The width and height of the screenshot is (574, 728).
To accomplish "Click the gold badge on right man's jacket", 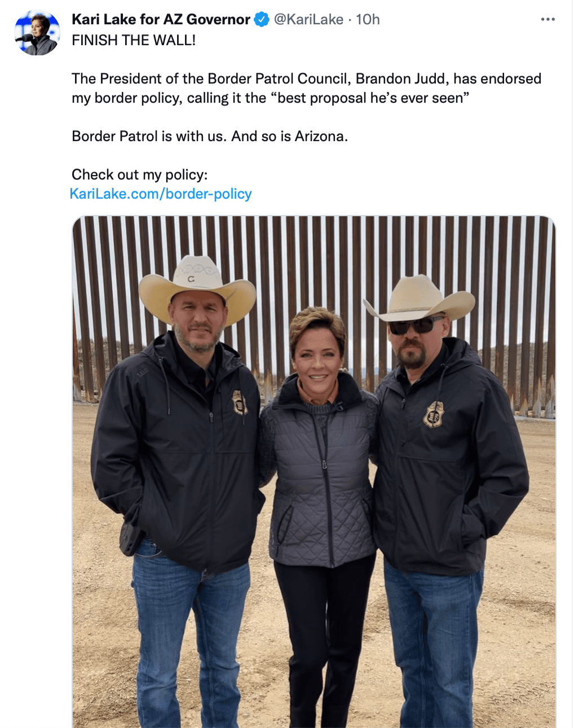I will 434,414.
